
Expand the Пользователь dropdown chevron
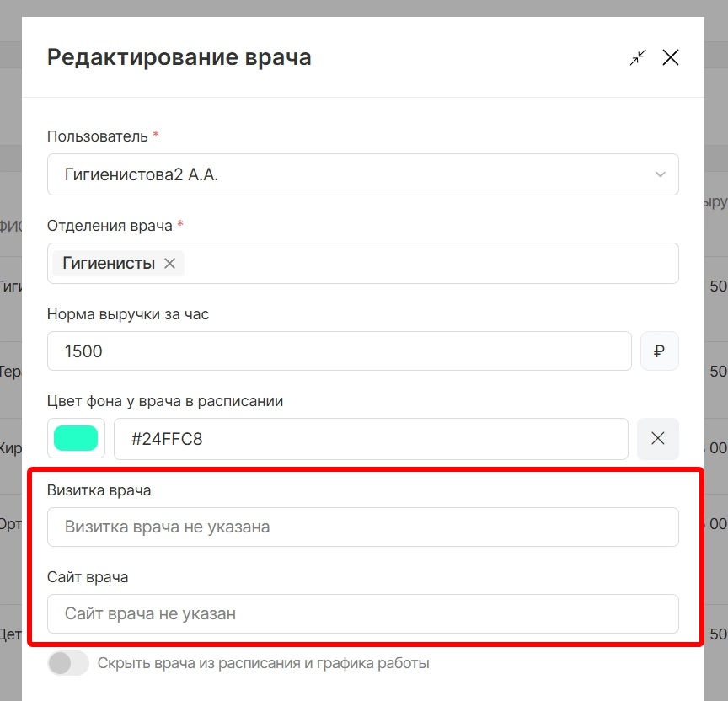[x=660, y=174]
